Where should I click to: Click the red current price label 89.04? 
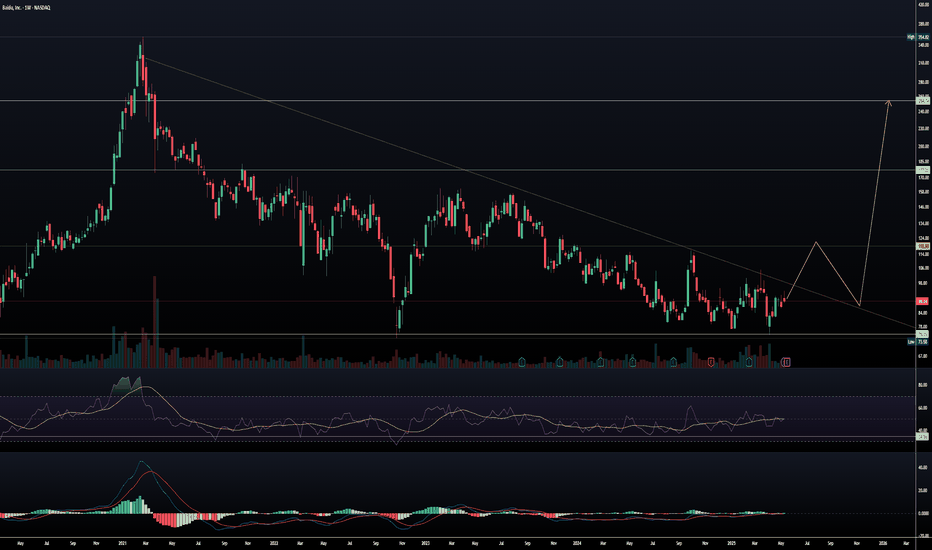pyautogui.click(x=923, y=301)
